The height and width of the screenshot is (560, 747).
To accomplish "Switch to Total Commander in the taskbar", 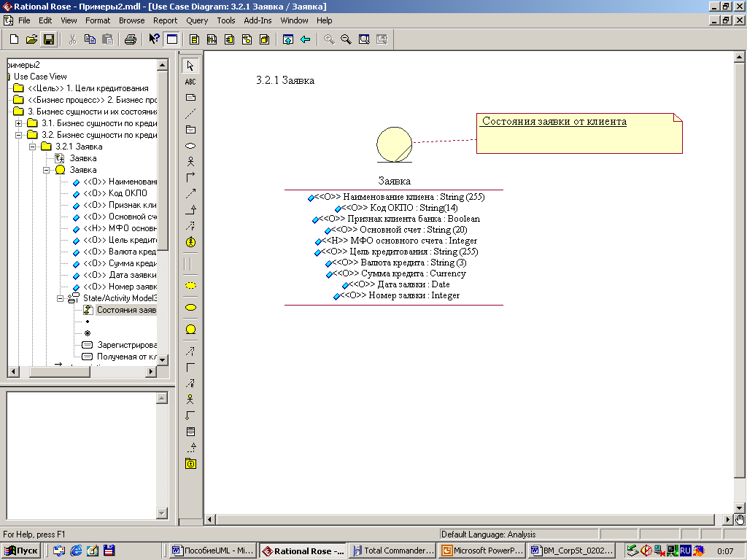I will click(x=392, y=551).
